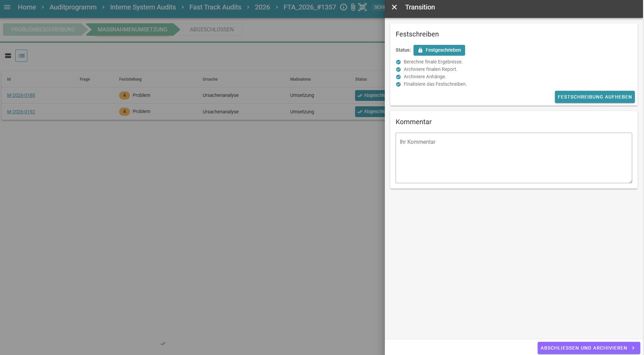644x355 pixels.
Task: Open the Massnahmenumsetzung step
Action: [132, 29]
